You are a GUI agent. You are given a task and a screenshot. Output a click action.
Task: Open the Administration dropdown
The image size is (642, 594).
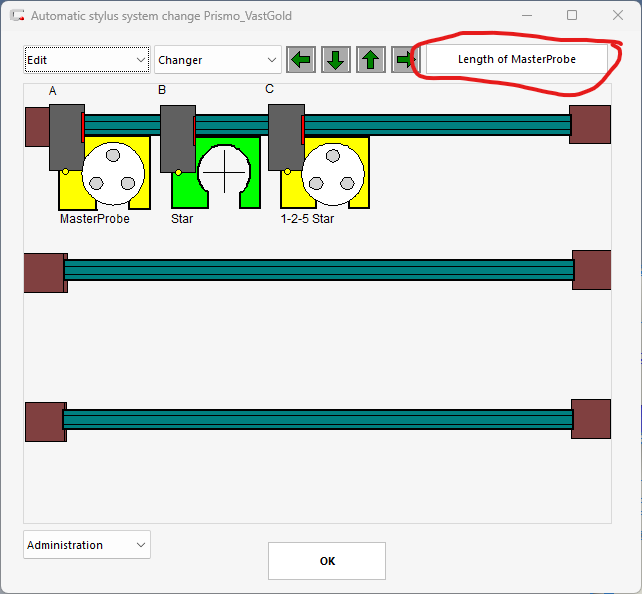tap(87, 544)
